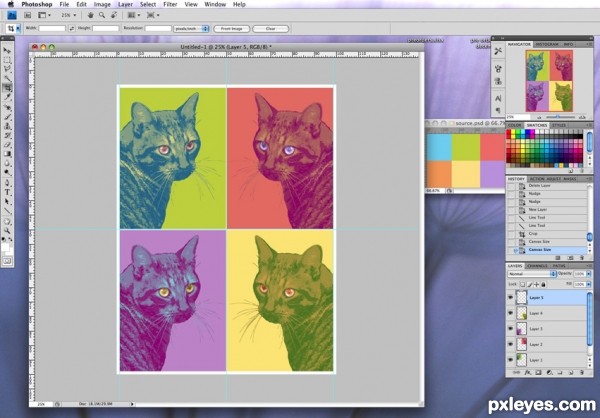Select the Gradient tool
Screen dimensions: 600x418
7,154
